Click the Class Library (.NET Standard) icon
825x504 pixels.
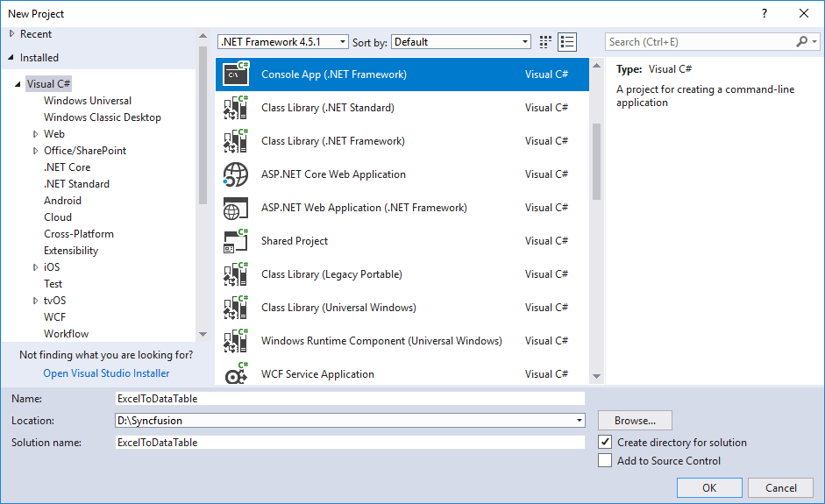click(236, 107)
